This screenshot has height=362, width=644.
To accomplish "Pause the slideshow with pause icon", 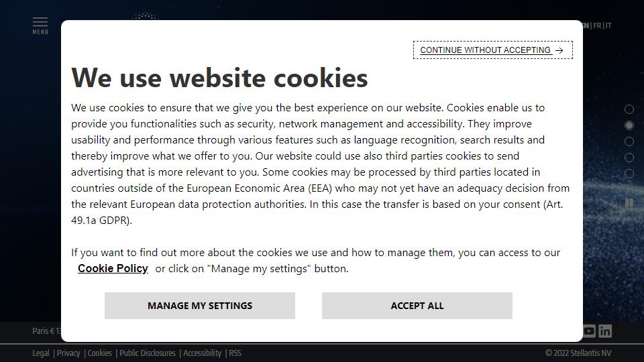I will (629, 202).
